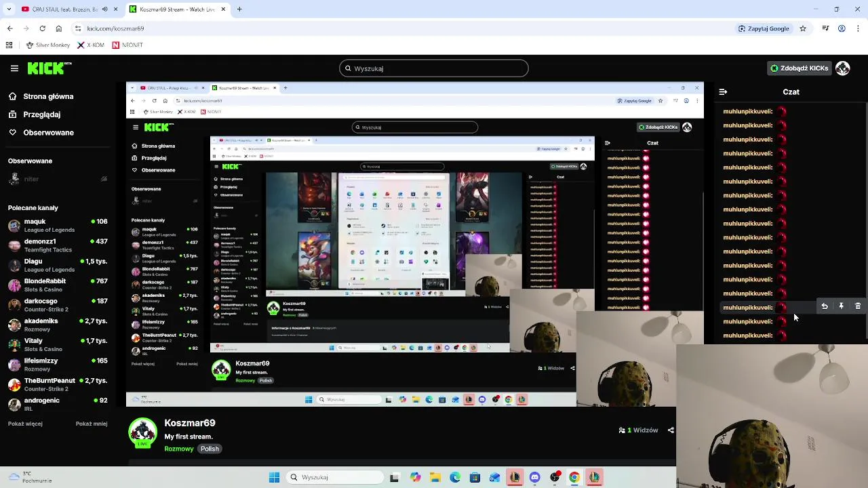This screenshot has height=488, width=868.
Task: Open recommended channel Vitaly
Action: click(x=58, y=345)
